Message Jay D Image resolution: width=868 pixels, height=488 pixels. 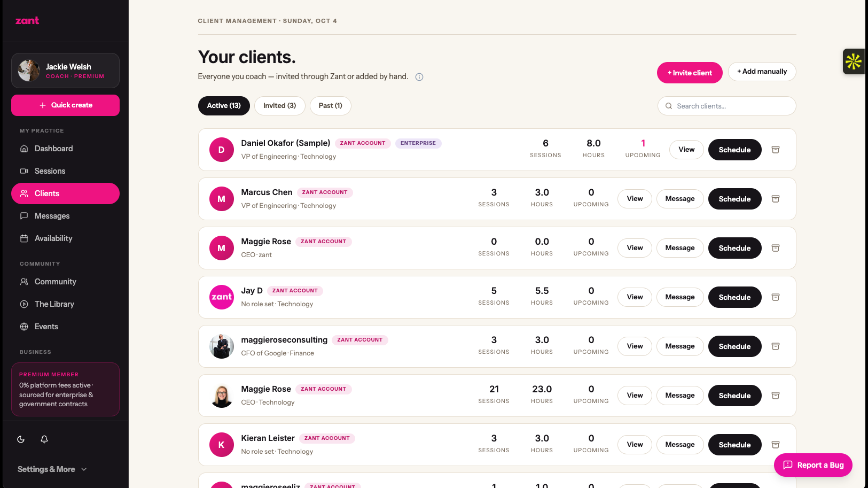(680, 297)
